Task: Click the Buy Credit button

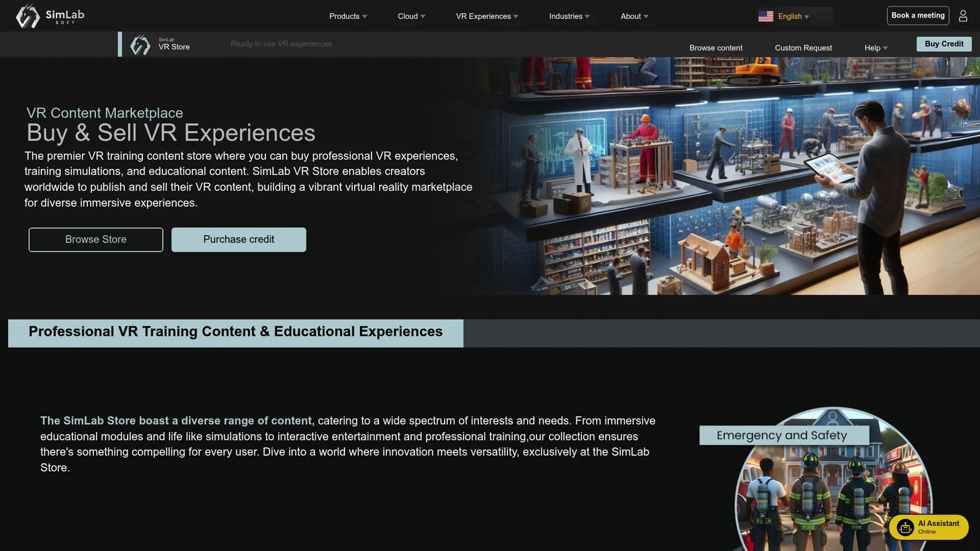Action: (944, 44)
